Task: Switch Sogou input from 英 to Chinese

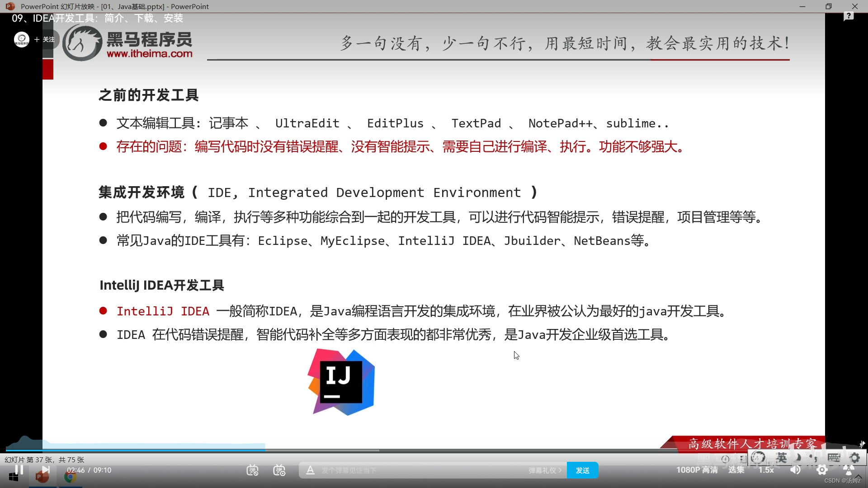Action: (x=781, y=458)
